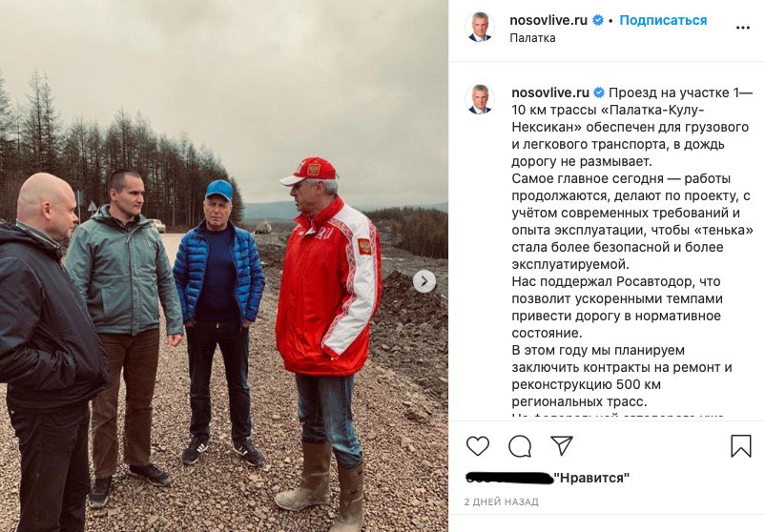765x532 pixels.
Task: Click the verified badge in the caption
Action: 599,92
